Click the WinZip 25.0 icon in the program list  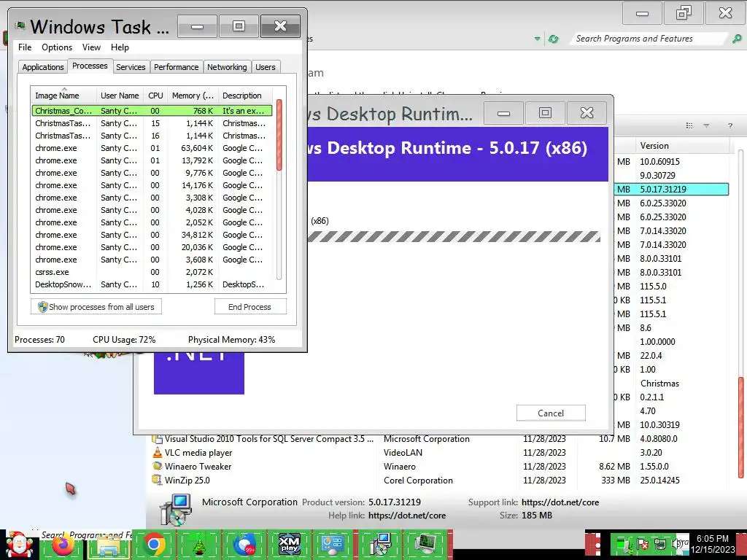[x=158, y=480]
